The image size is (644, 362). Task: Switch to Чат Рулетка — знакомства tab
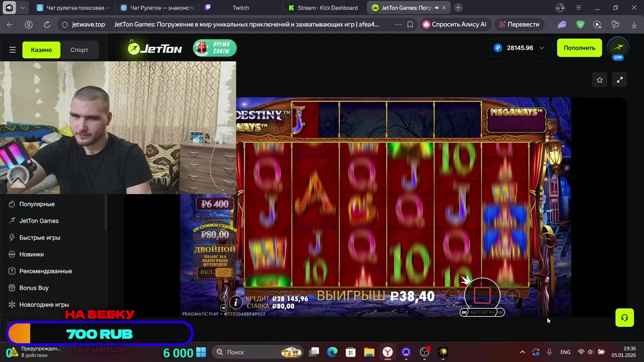click(156, 8)
